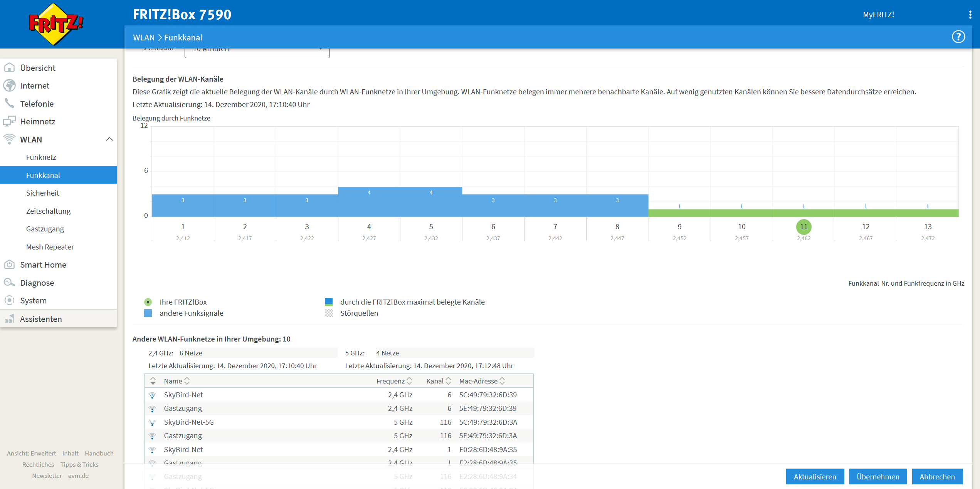This screenshot has height=489, width=980.
Task: Click channel 8 bar showing 3 networks
Action: tap(617, 206)
